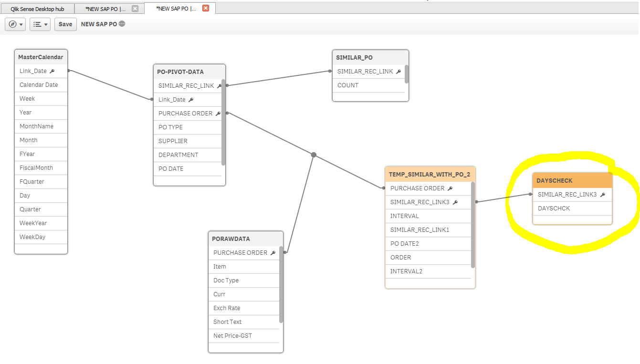The height and width of the screenshot is (364, 640).
Task: Switch to the Qlik Sense Desktop hub tab
Action: pyautogui.click(x=37, y=9)
